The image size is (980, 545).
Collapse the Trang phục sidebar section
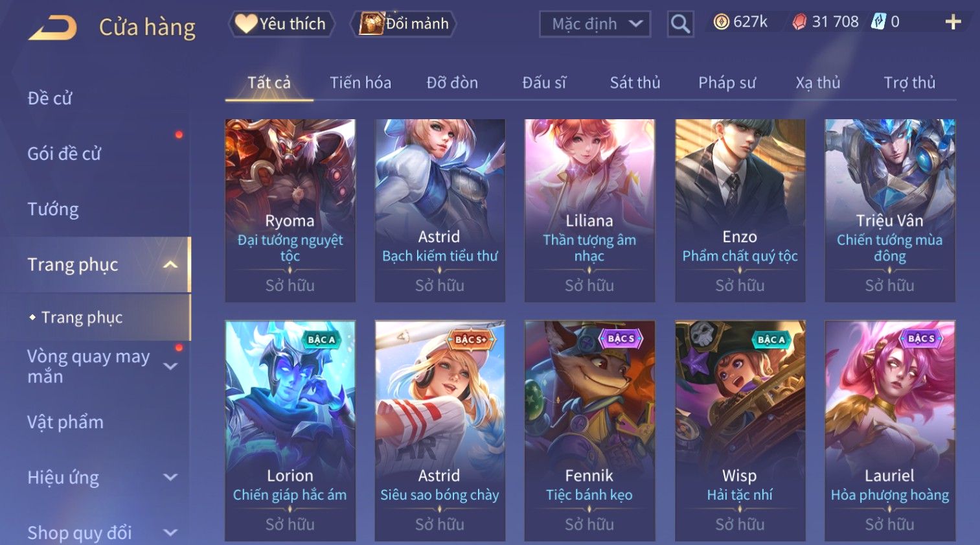(170, 264)
